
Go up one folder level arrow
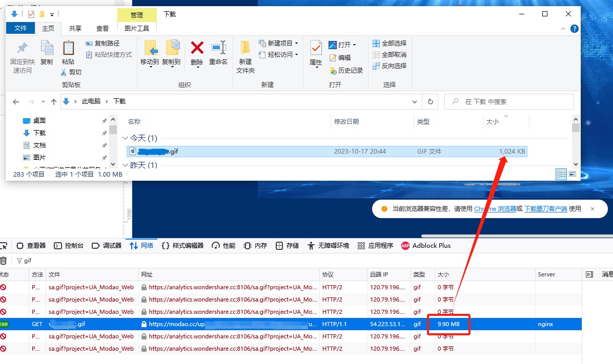pyautogui.click(x=53, y=101)
